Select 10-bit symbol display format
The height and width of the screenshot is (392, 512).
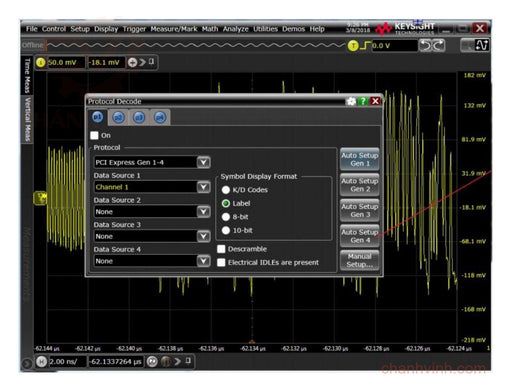pyautogui.click(x=226, y=230)
